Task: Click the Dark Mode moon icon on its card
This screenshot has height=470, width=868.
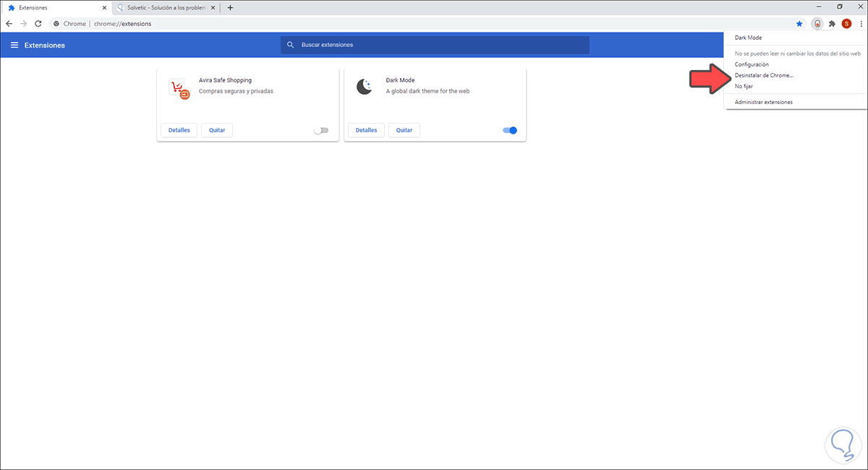Action: click(x=365, y=87)
